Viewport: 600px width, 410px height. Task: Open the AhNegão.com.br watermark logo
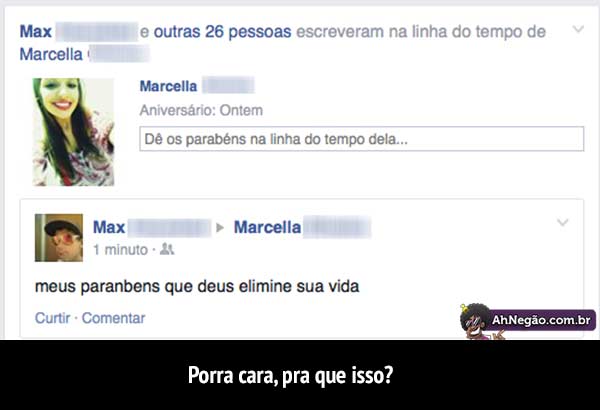(x=541, y=320)
